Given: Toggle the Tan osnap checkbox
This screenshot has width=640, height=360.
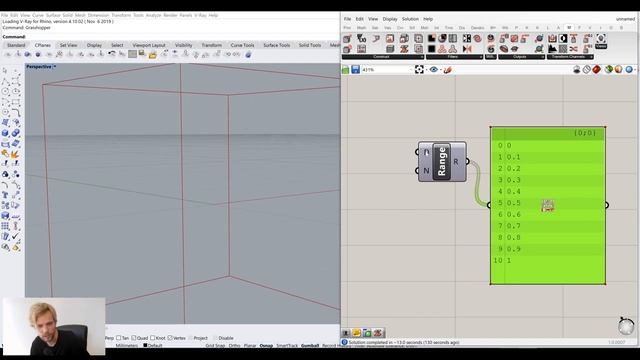Looking at the screenshot, I should click(x=119, y=338).
